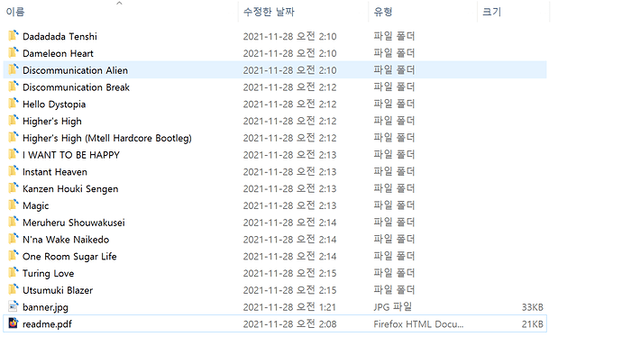
Task: Click the One Room Sugar Life folder icon
Action: point(14,256)
